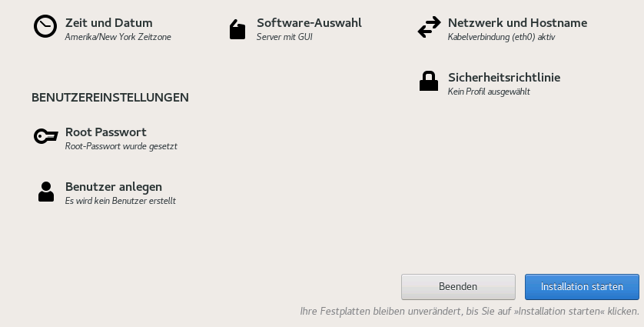
Task: Open the Sicherheitsrichtlinie title
Action: point(503,78)
